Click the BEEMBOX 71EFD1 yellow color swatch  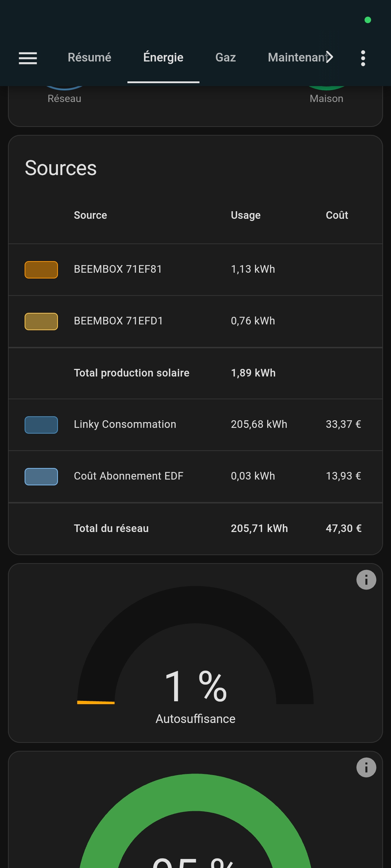tap(41, 322)
